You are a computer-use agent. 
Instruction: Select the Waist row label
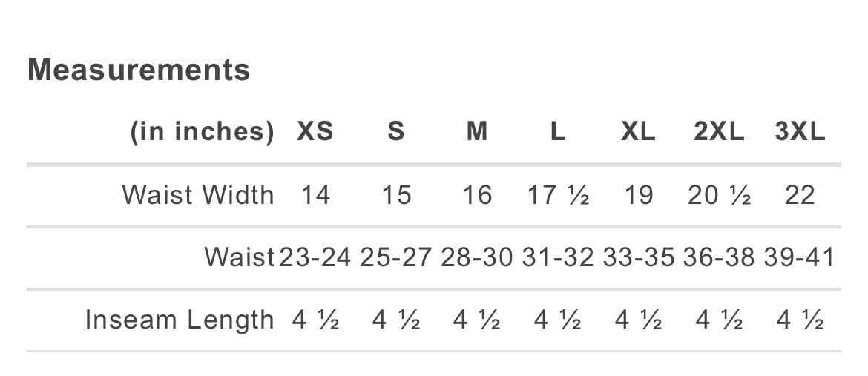click(x=239, y=257)
